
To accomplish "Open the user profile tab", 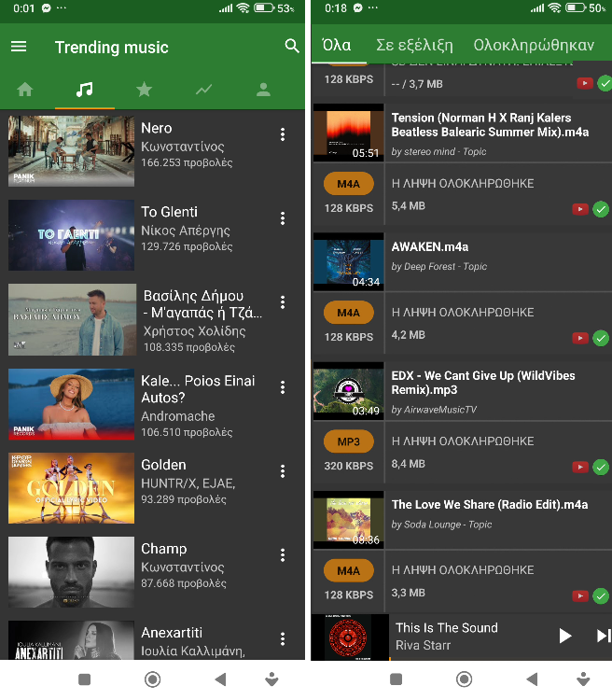I will click(263, 90).
